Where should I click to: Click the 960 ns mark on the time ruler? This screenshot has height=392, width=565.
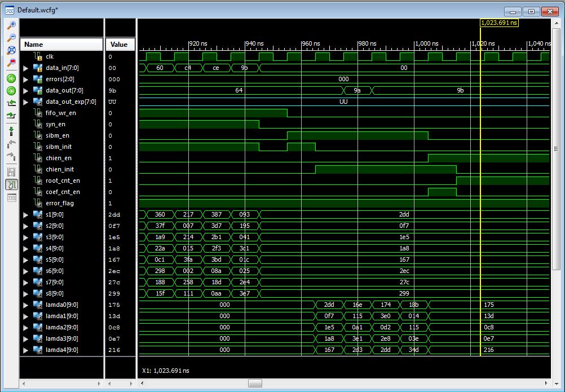click(x=311, y=43)
